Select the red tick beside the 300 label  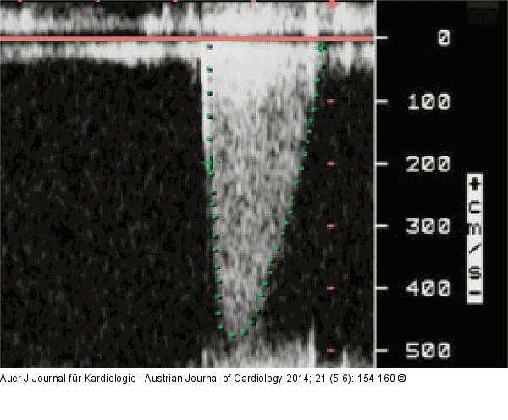[x=331, y=226]
